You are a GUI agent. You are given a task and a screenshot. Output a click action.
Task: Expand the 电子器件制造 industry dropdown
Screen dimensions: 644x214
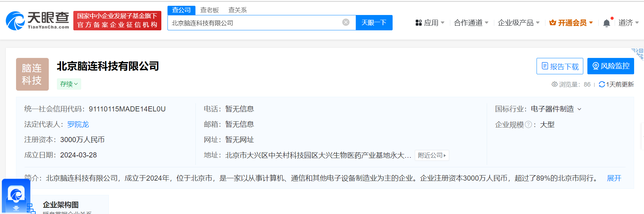click(556, 109)
